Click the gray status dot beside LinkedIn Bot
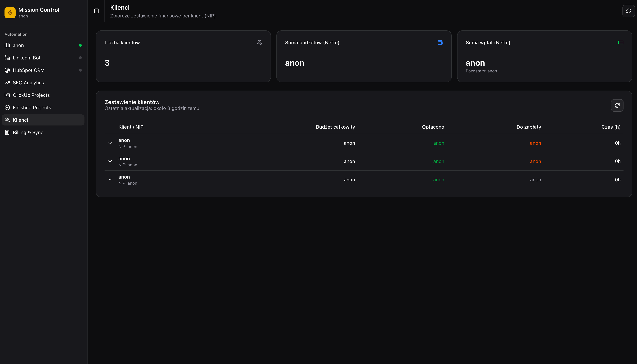637x364 pixels. click(x=80, y=58)
